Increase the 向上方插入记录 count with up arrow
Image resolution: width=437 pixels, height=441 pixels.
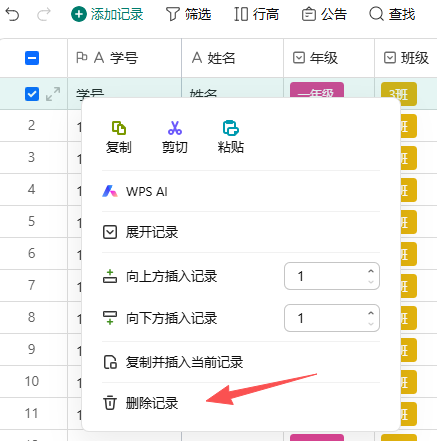click(371, 271)
